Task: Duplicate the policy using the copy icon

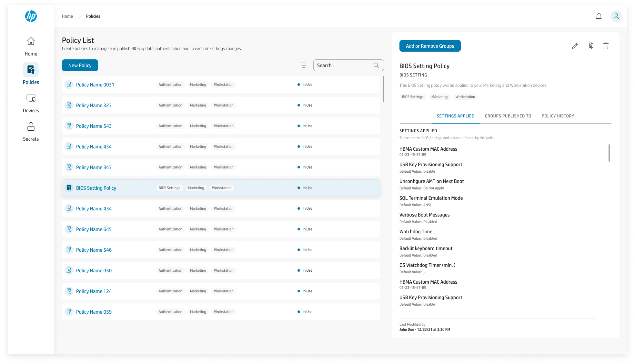Action: point(590,46)
